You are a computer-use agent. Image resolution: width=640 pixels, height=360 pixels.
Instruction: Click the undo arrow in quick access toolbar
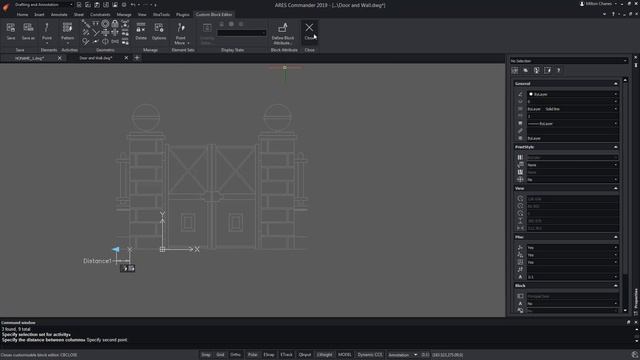pyautogui.click(x=133, y=5)
